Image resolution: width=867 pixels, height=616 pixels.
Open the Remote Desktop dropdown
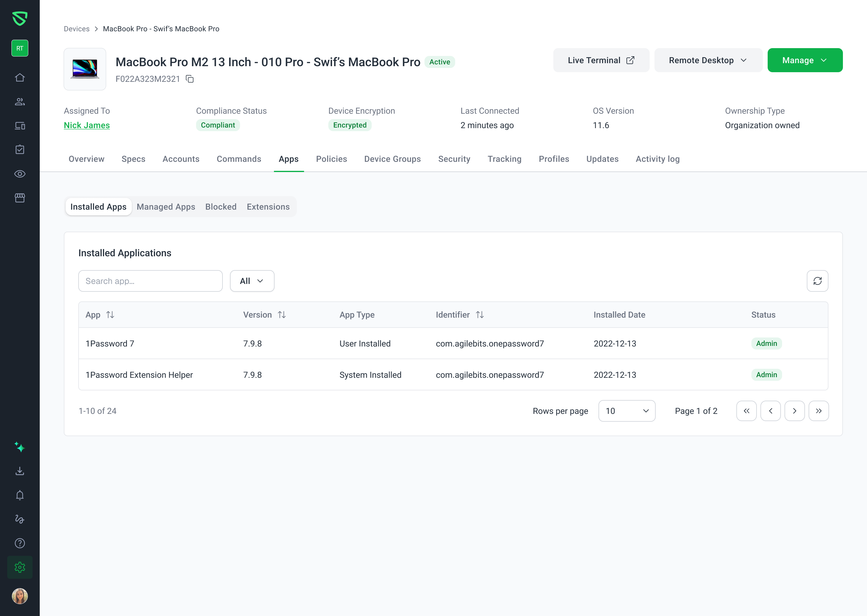click(x=708, y=60)
